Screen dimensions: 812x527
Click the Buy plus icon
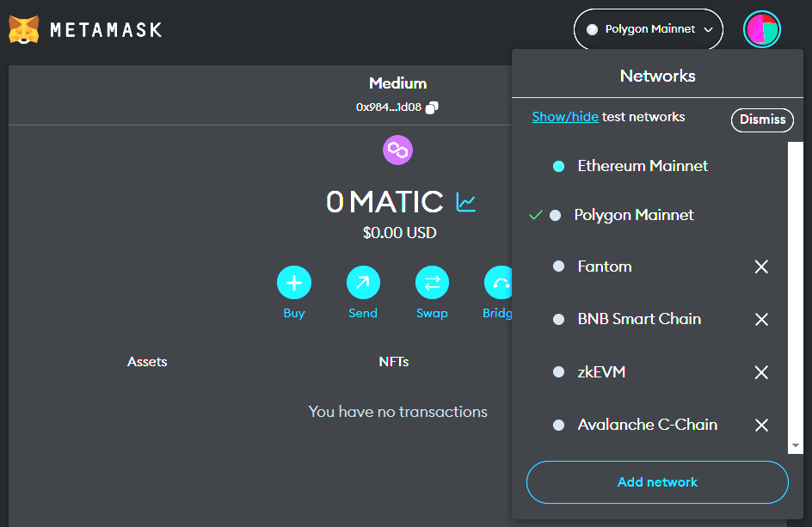pyautogui.click(x=294, y=283)
